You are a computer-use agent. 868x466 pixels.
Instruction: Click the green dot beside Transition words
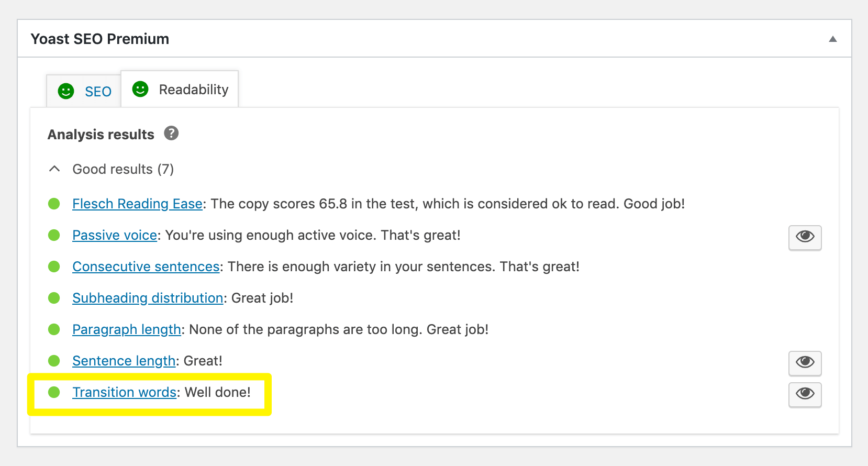click(54, 392)
